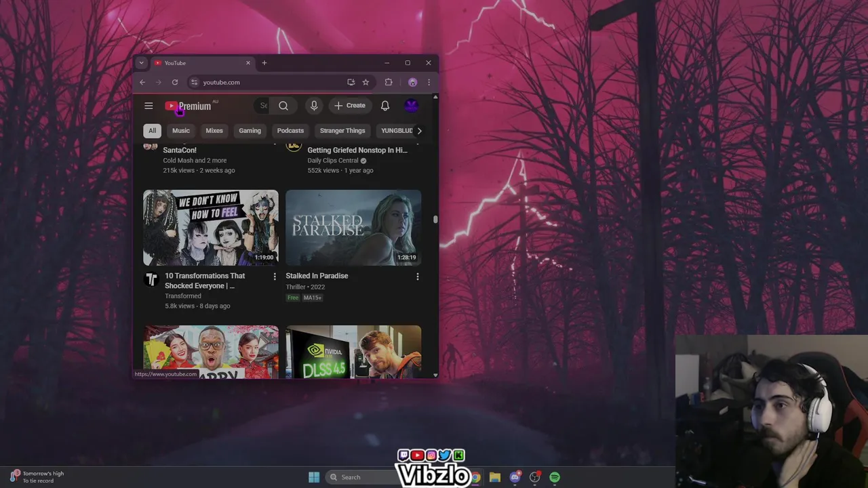Viewport: 868px width, 488px height.
Task: Open the 10 Transformations That Shocked Everyone title
Action: coord(205,281)
